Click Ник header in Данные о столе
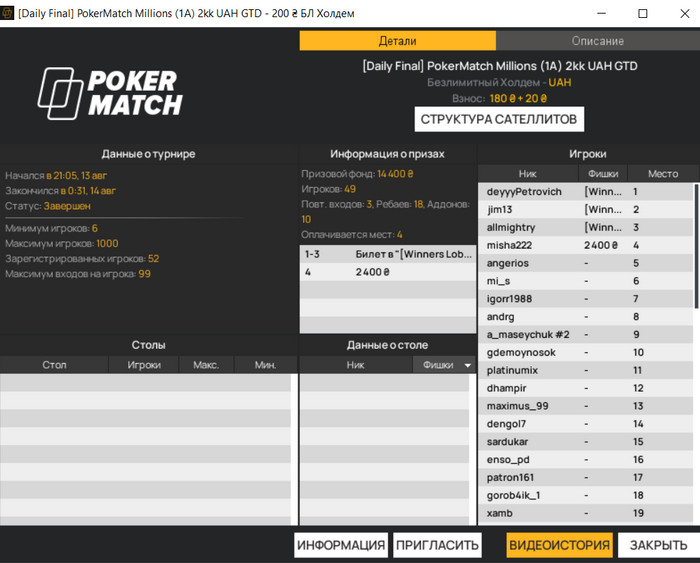This screenshot has width=700, height=563. (355, 365)
